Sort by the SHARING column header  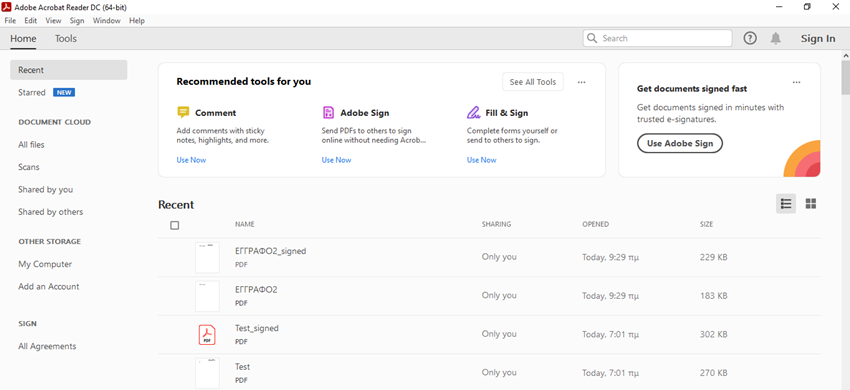click(x=497, y=224)
